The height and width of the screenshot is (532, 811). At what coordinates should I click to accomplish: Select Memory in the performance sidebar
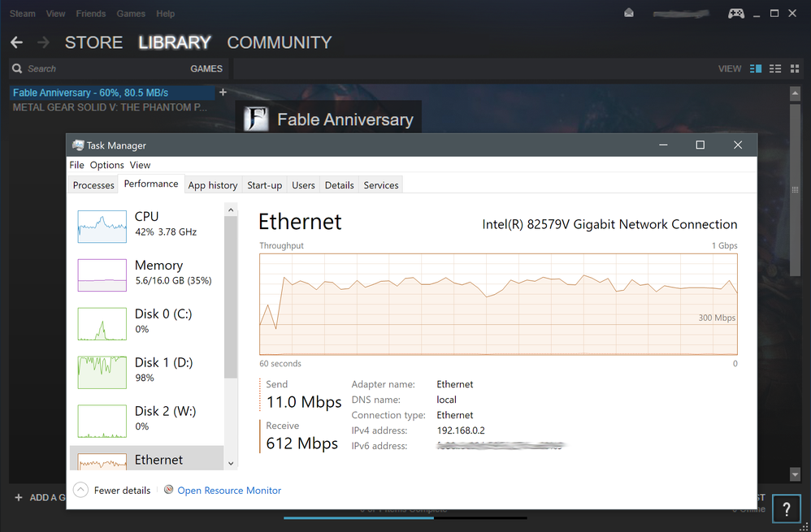pos(158,273)
